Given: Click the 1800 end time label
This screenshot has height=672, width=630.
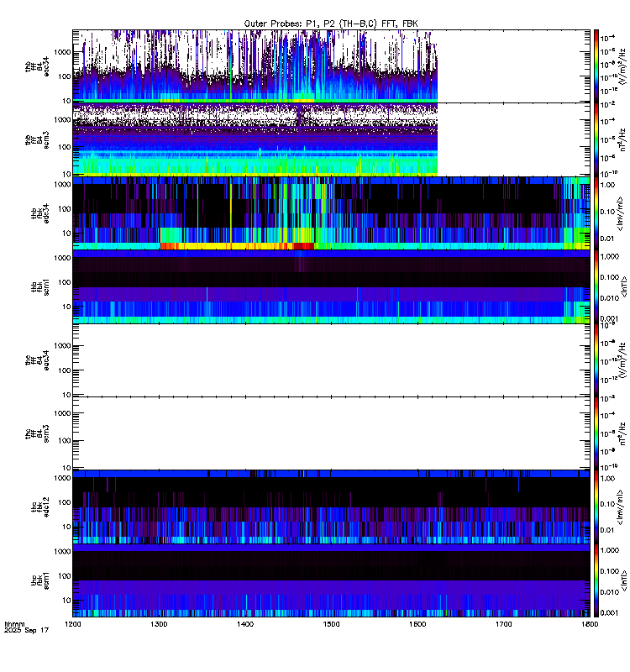Looking at the screenshot, I should click(590, 624).
